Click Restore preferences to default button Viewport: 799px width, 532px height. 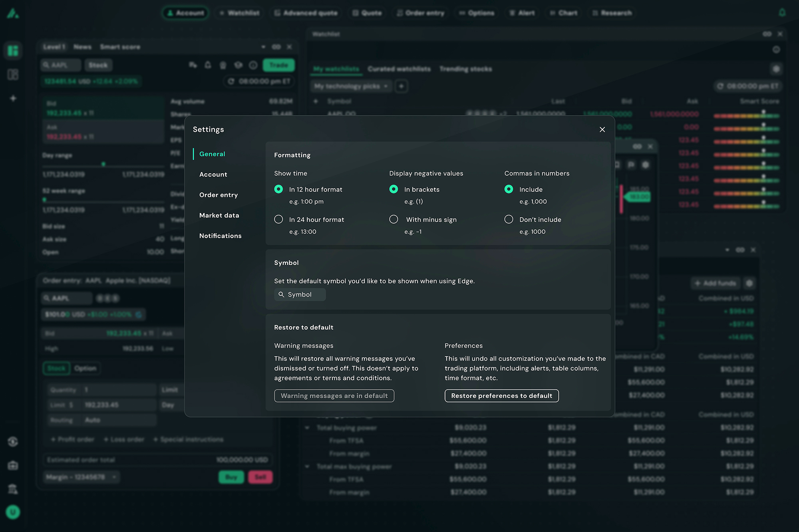[501, 396]
